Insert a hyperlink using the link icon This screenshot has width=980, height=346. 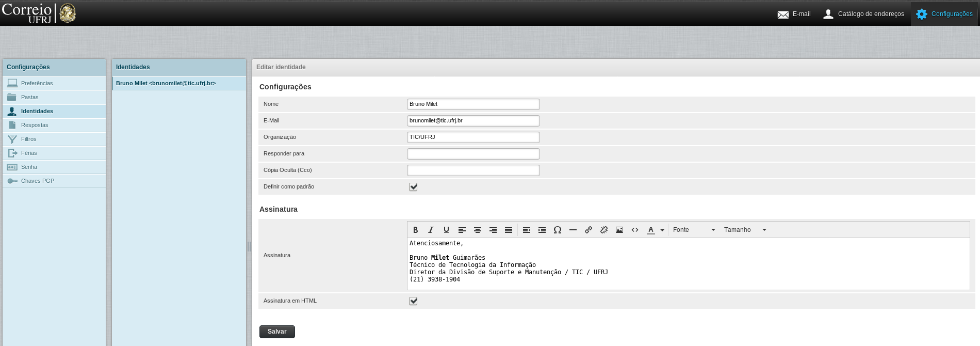[x=588, y=230]
